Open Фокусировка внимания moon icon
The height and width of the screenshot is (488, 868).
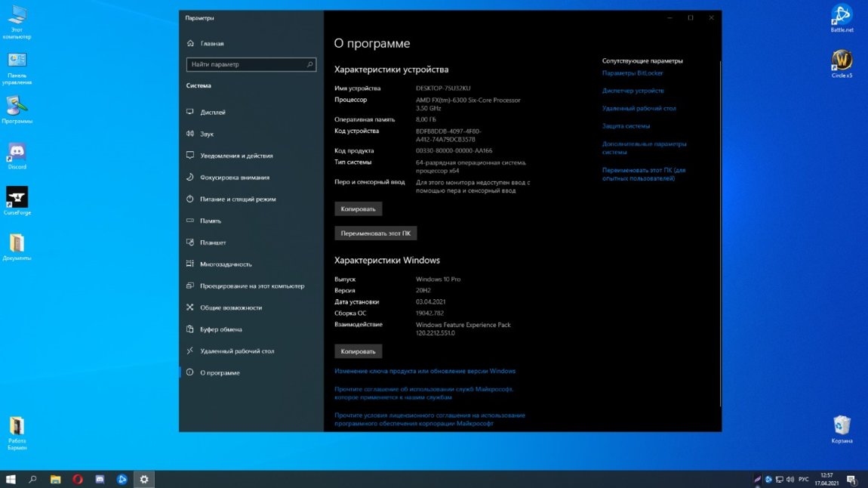click(x=190, y=178)
